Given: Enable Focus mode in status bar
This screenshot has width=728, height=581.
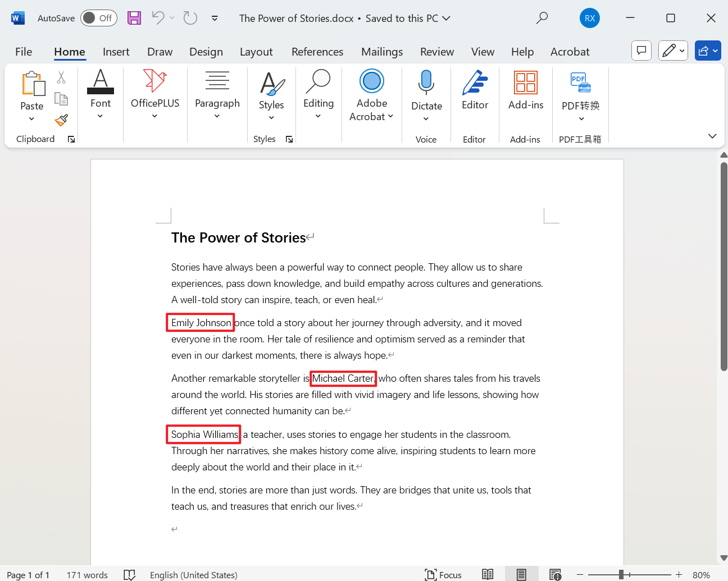Looking at the screenshot, I should coord(443,574).
